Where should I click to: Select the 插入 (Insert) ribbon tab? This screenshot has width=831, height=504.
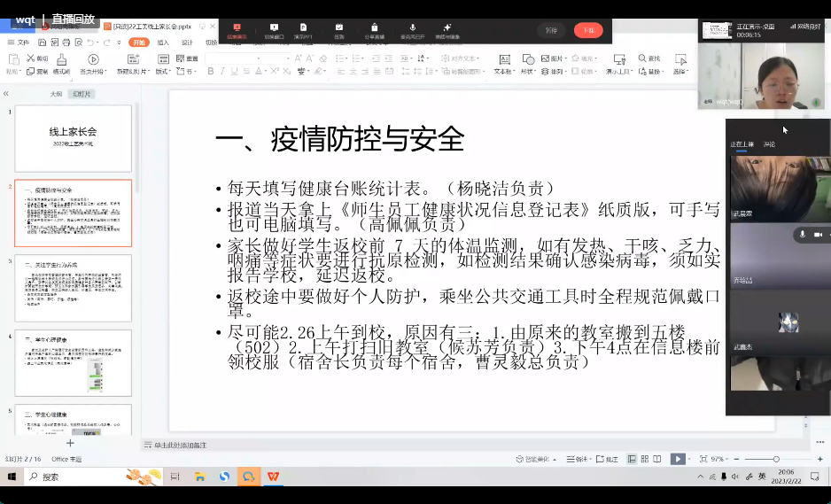163,43
